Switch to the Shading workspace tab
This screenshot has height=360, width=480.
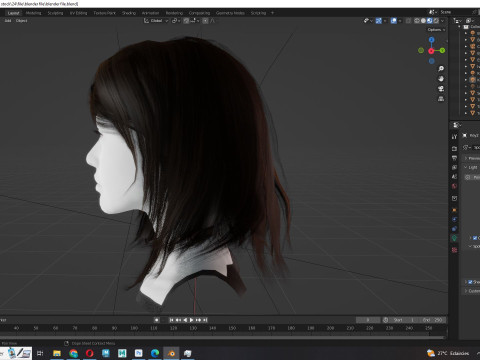[x=129, y=13]
